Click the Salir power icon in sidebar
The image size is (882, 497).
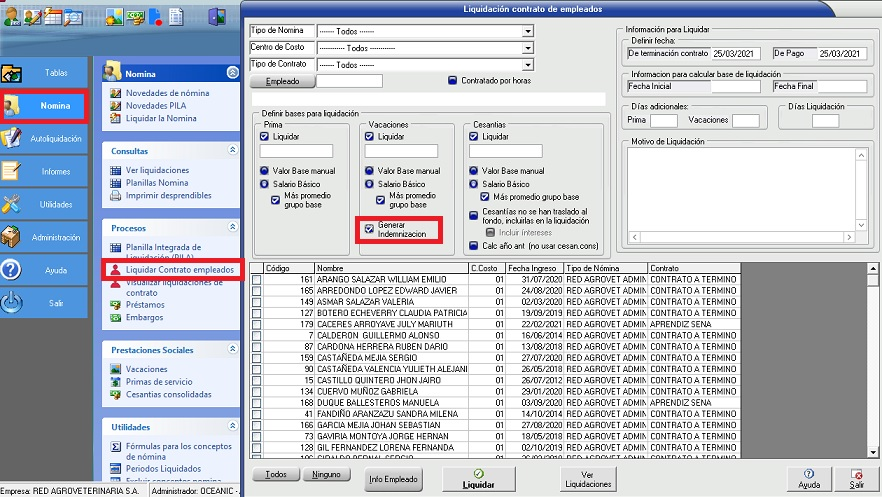coord(13,303)
